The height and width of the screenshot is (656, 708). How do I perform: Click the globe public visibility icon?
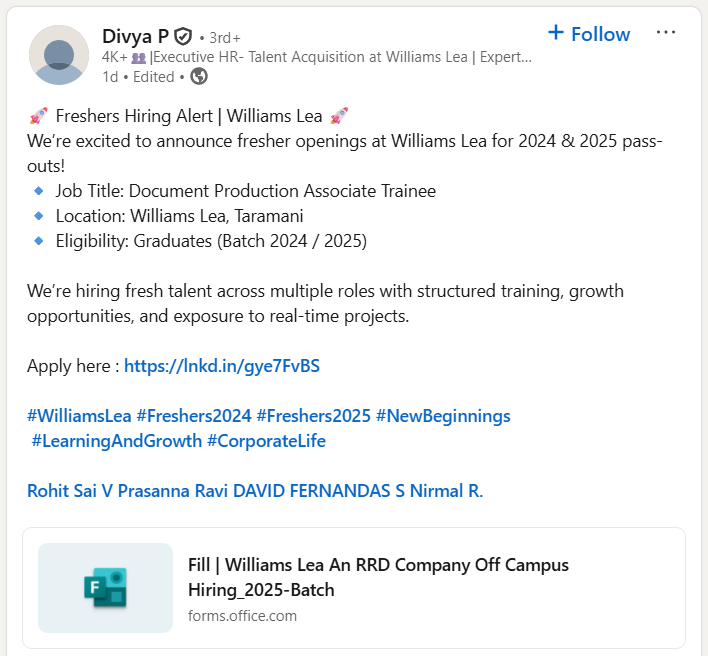click(199, 76)
